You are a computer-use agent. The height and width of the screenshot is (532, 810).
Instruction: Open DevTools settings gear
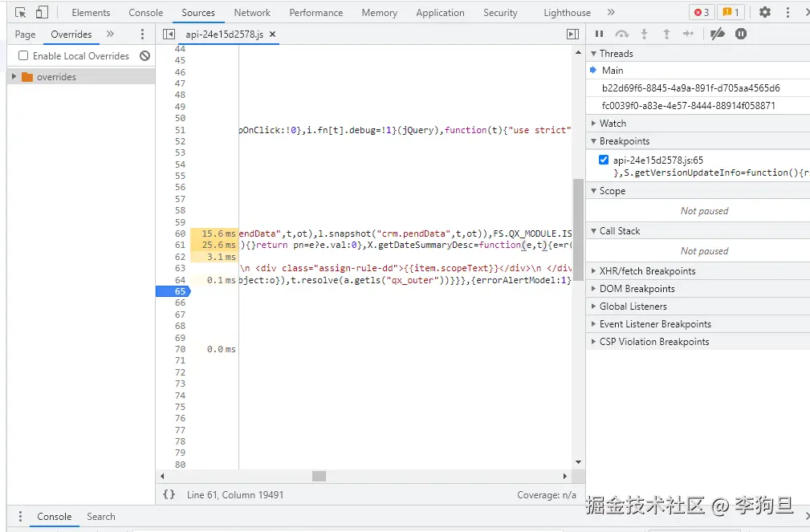coord(764,12)
